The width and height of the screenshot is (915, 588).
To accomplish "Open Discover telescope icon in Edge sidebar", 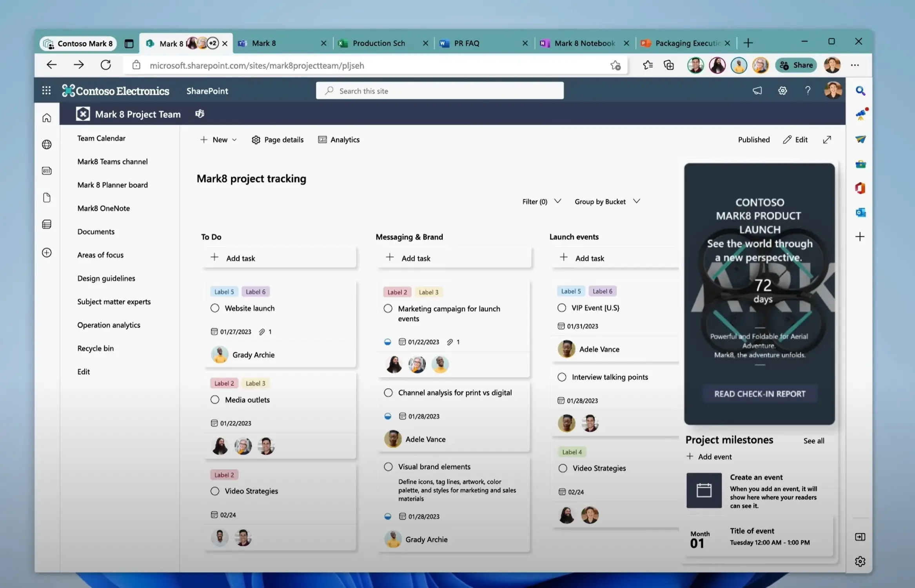I will coord(861,114).
